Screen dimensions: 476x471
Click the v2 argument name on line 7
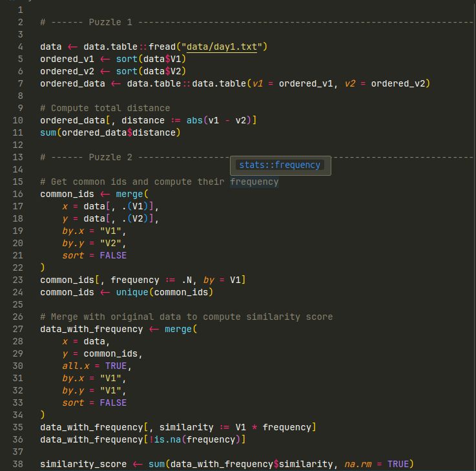tap(349, 83)
